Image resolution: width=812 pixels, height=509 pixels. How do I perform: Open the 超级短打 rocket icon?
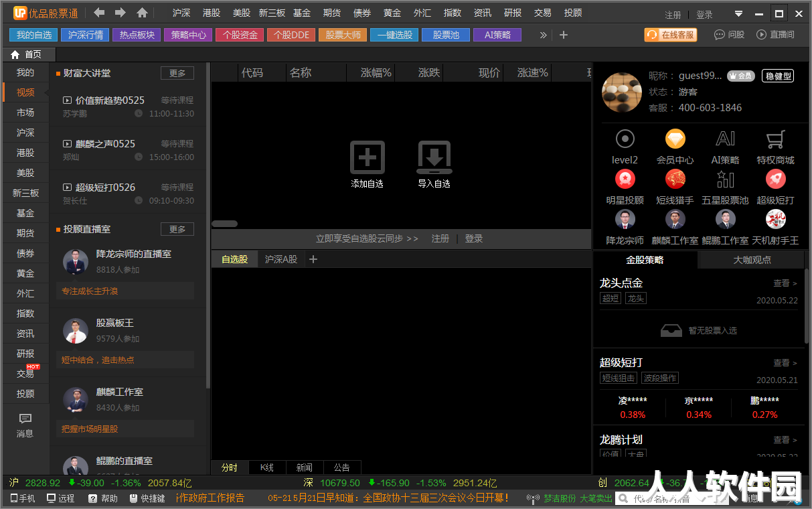click(775, 179)
